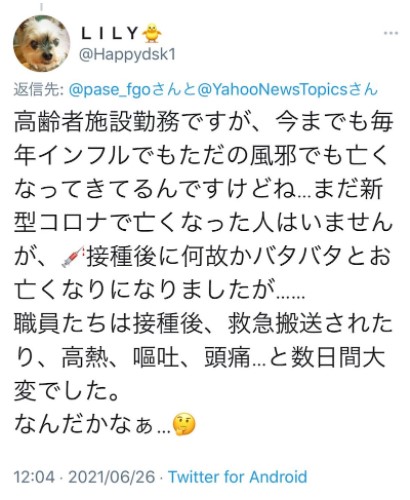
Task: Click the 12:04 2021/06/26 timestamp
Action: click(x=85, y=477)
